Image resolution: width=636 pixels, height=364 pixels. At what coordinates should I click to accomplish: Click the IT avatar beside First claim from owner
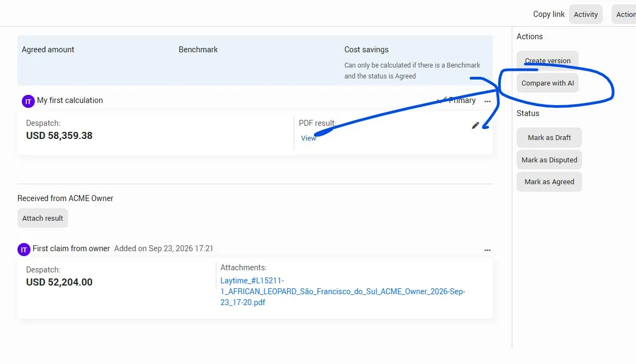tap(24, 250)
